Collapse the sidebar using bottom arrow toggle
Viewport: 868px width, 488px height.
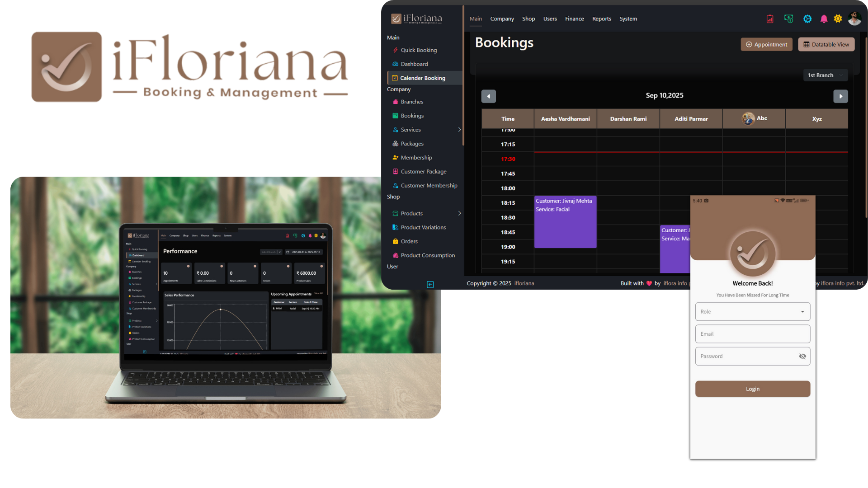[430, 285]
